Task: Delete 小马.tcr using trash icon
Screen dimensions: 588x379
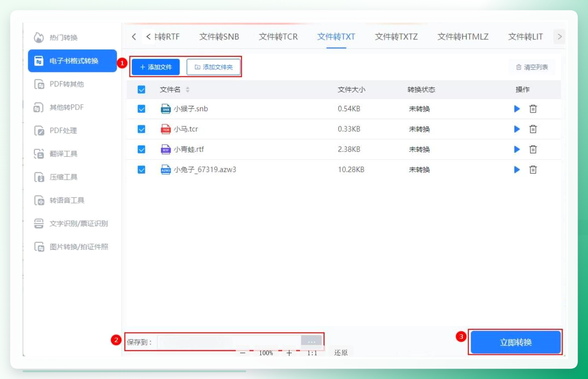Action: pyautogui.click(x=533, y=129)
